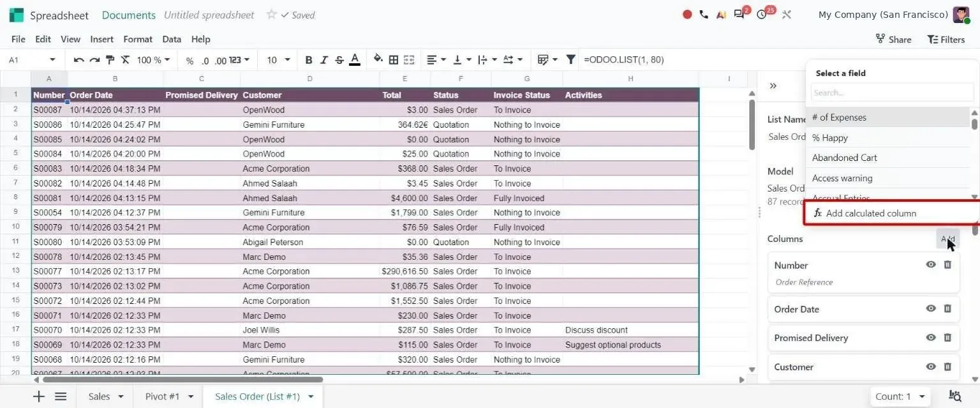Click My Company (San Francisco) switcher
The image size is (980, 408).
883,15
